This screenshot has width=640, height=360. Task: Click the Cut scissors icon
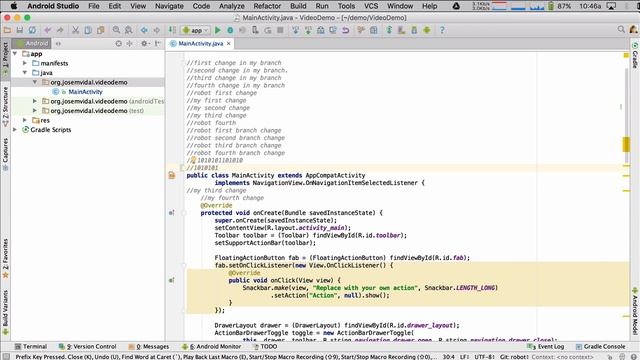point(76,30)
